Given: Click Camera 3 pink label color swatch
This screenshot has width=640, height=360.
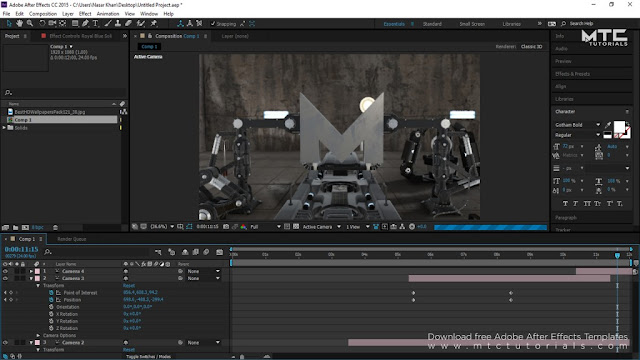Looking at the screenshot, I should click(37, 278).
